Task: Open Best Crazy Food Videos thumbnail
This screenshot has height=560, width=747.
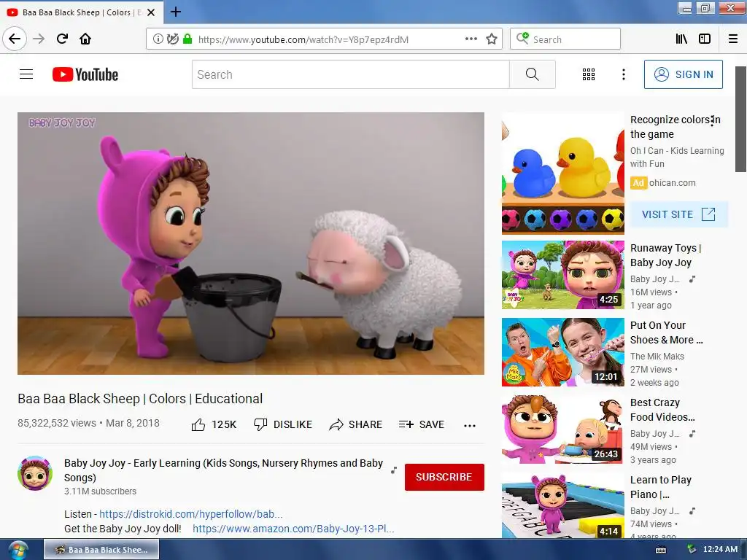Action: 562,429
